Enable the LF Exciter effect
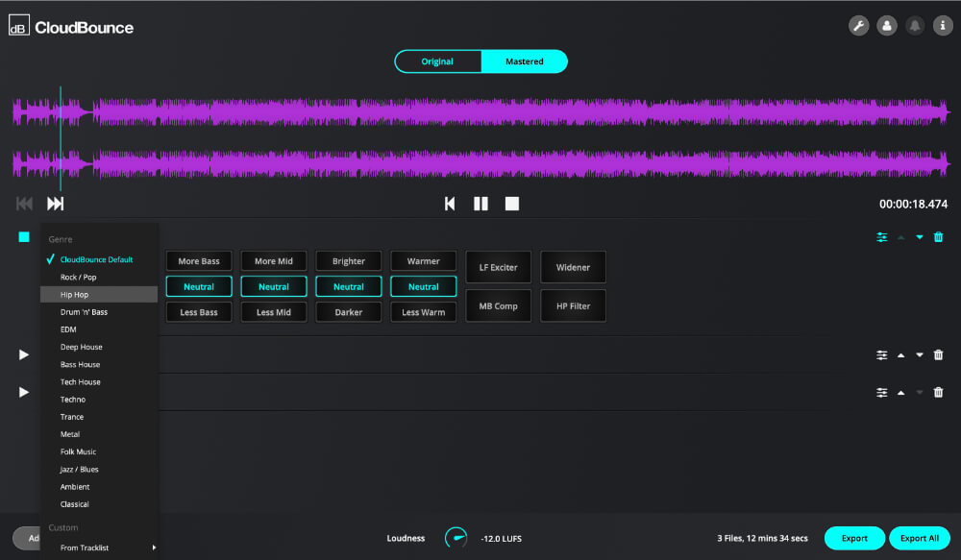The image size is (961, 560). 498,267
